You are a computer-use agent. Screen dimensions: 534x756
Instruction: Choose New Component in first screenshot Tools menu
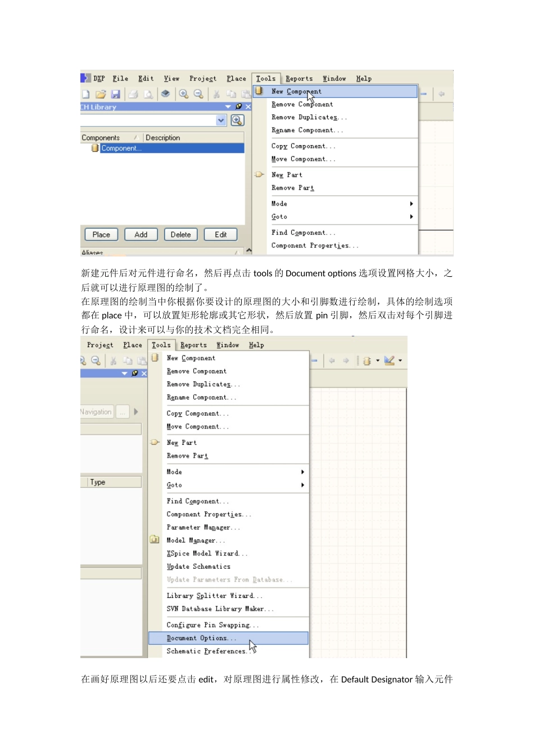(335, 91)
